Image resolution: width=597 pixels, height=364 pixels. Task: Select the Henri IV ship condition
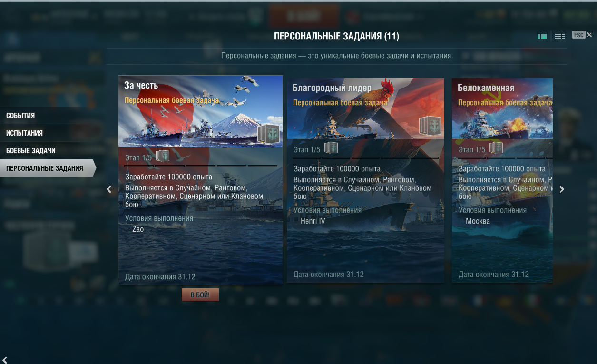click(x=313, y=221)
